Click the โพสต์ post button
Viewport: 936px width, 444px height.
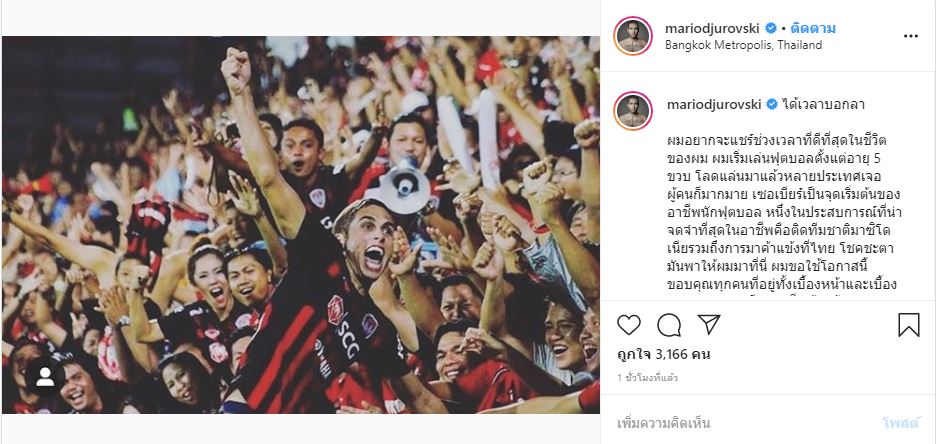[900, 424]
